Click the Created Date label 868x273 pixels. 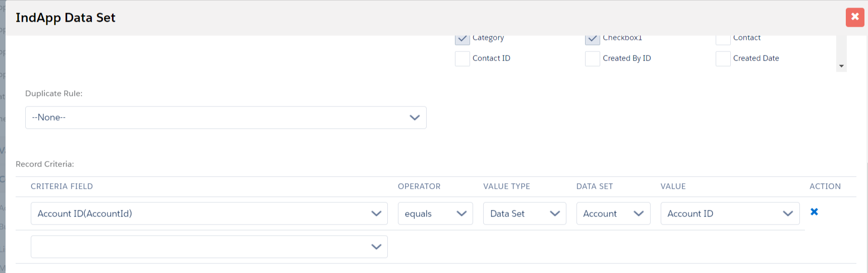point(756,58)
